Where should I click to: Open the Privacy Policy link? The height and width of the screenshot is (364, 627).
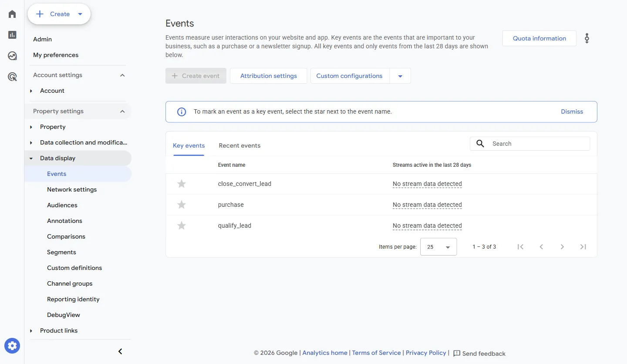pos(426,353)
